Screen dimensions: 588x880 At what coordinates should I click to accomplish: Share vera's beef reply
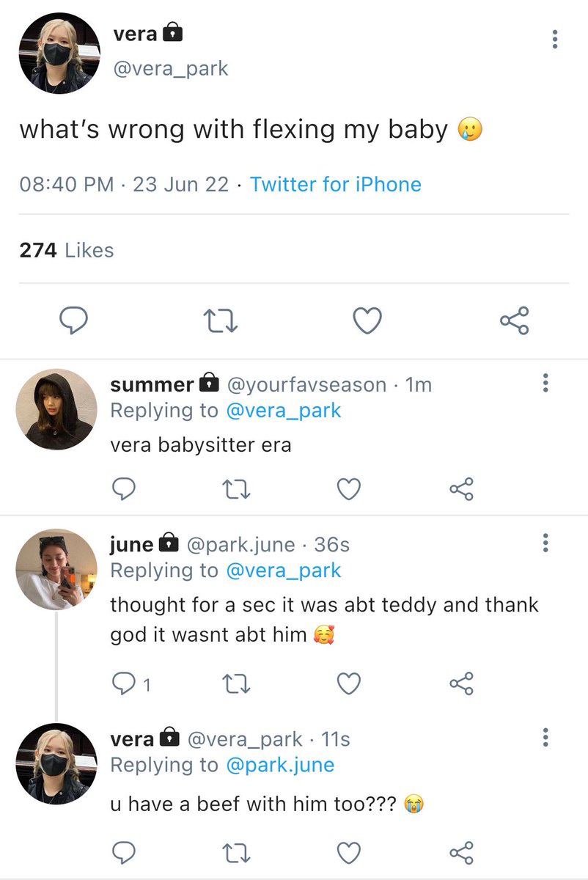[462, 852]
